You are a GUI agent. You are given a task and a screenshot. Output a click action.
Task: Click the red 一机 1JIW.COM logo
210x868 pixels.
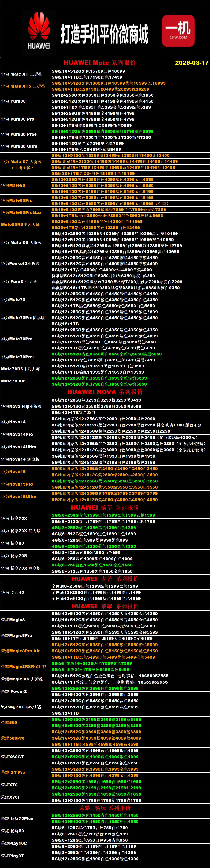tap(178, 31)
